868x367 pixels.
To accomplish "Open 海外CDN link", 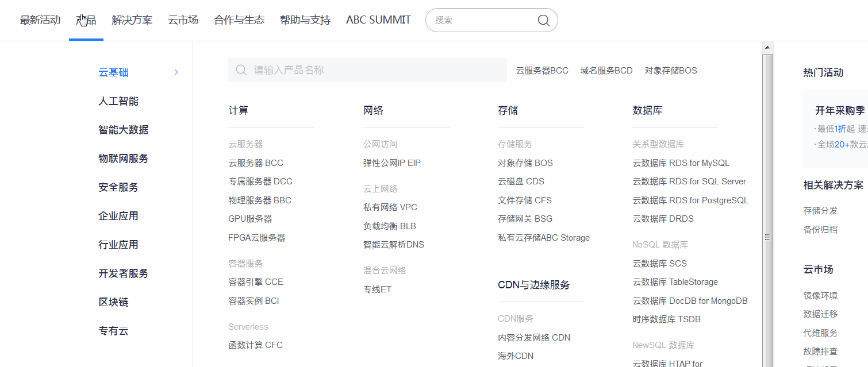I will click(x=516, y=356).
